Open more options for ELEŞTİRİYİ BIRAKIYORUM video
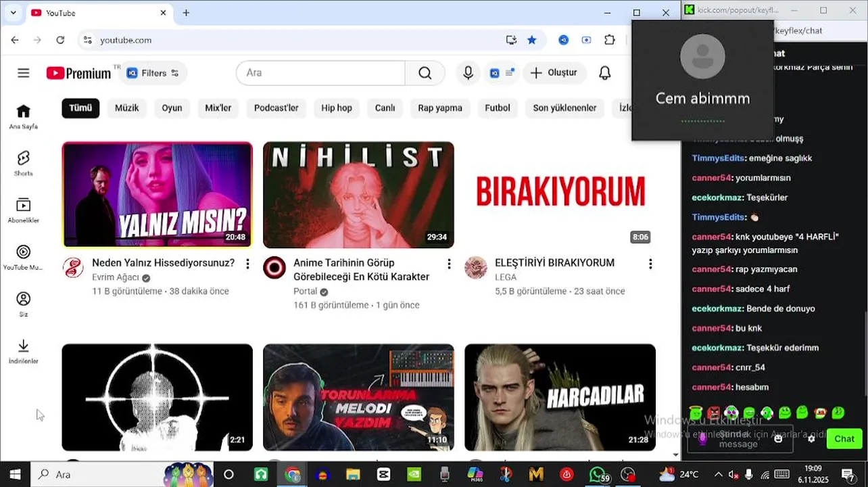 tap(650, 263)
